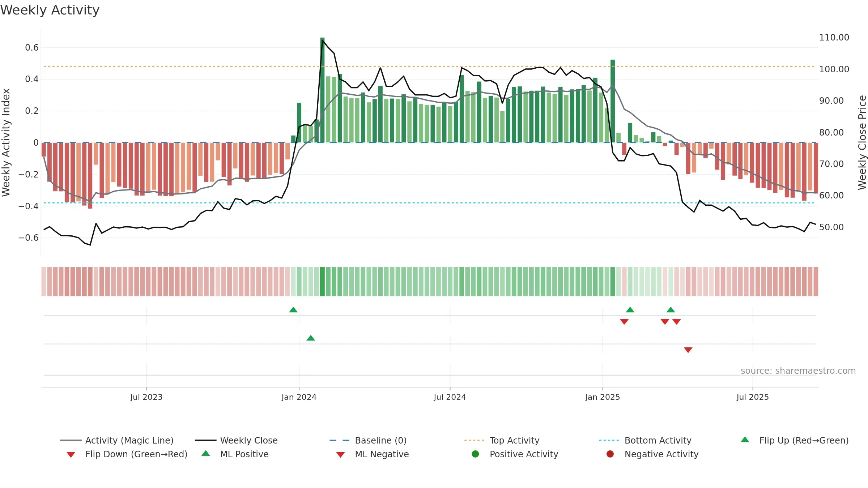Viewport: 868px width, 488px height.
Task: Click the flip-up triangle near Jan 2024
Action: 293,310
